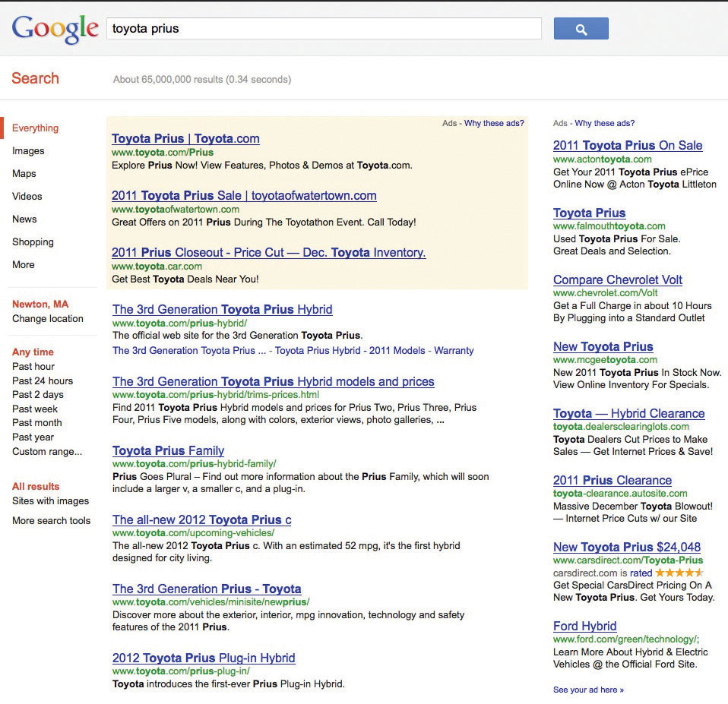Filter results to Past 2 days
This screenshot has height=704, width=728.
coord(38,395)
